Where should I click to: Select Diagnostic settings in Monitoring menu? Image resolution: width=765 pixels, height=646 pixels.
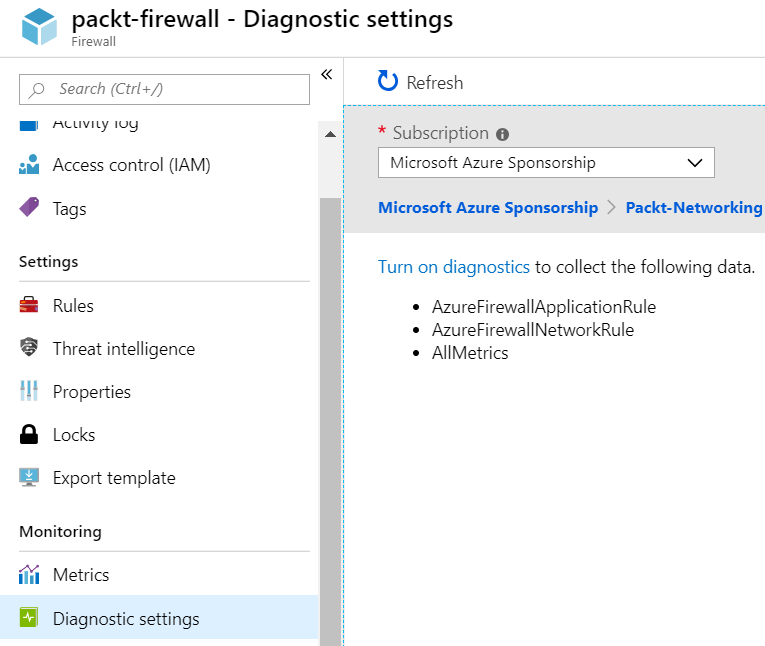[126, 619]
